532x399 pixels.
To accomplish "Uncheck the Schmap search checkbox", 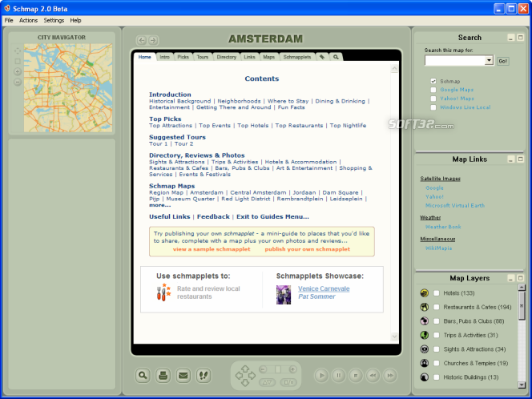I will point(433,81).
